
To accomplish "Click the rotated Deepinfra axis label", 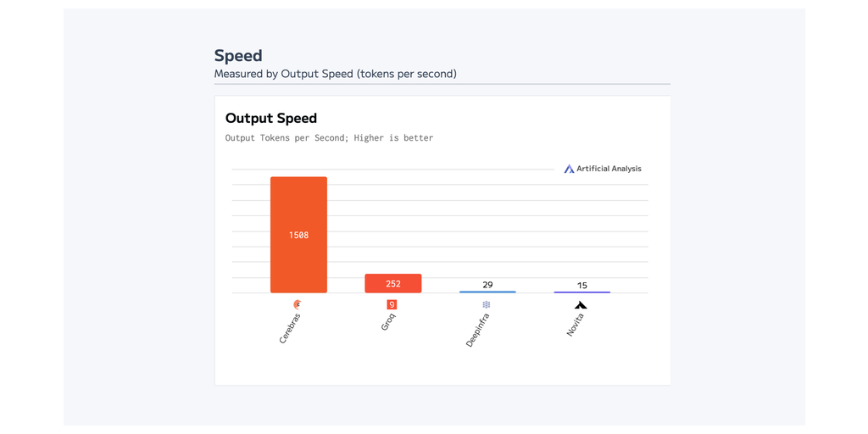I will (x=477, y=330).
